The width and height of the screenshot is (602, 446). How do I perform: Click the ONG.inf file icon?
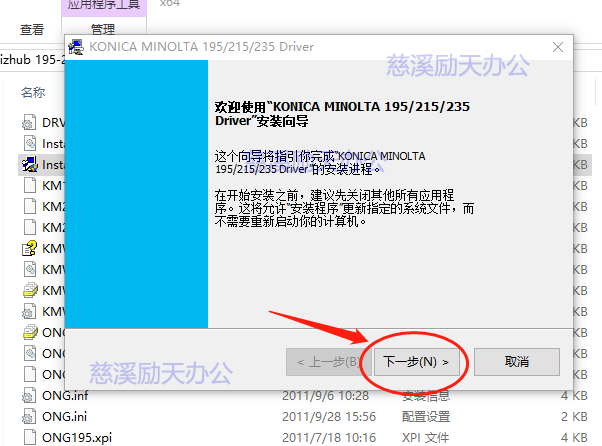[30, 395]
